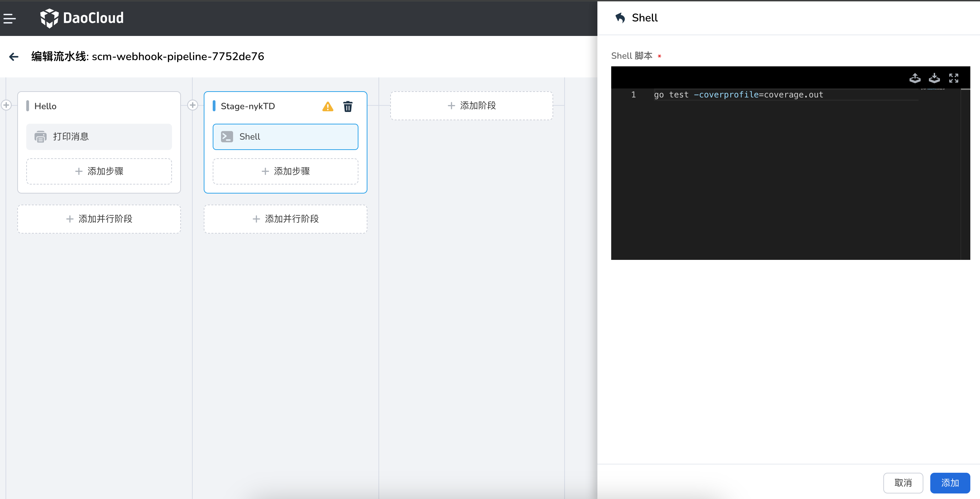This screenshot has height=499, width=980.
Task: Add parallel stage below Hello
Action: [x=99, y=219]
